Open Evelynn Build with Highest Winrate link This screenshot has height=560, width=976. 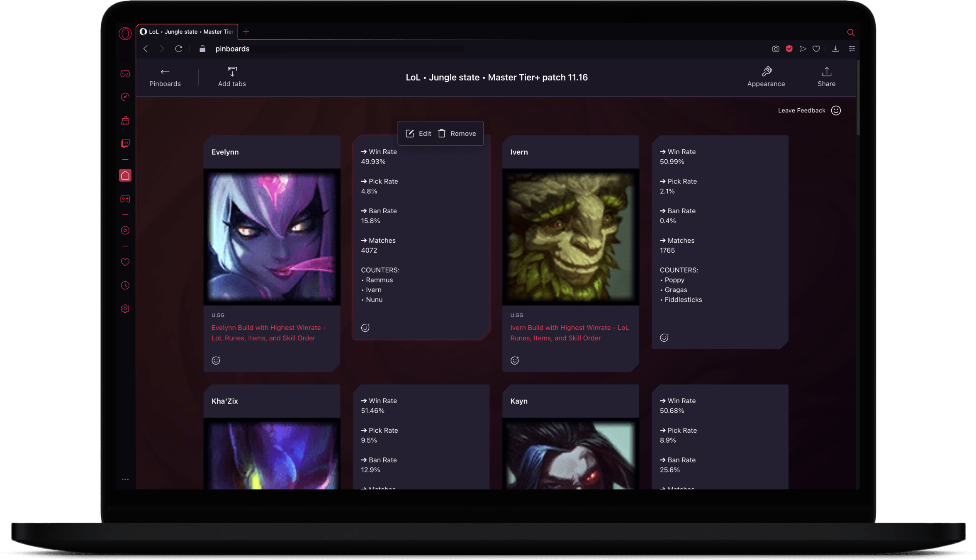coord(269,332)
